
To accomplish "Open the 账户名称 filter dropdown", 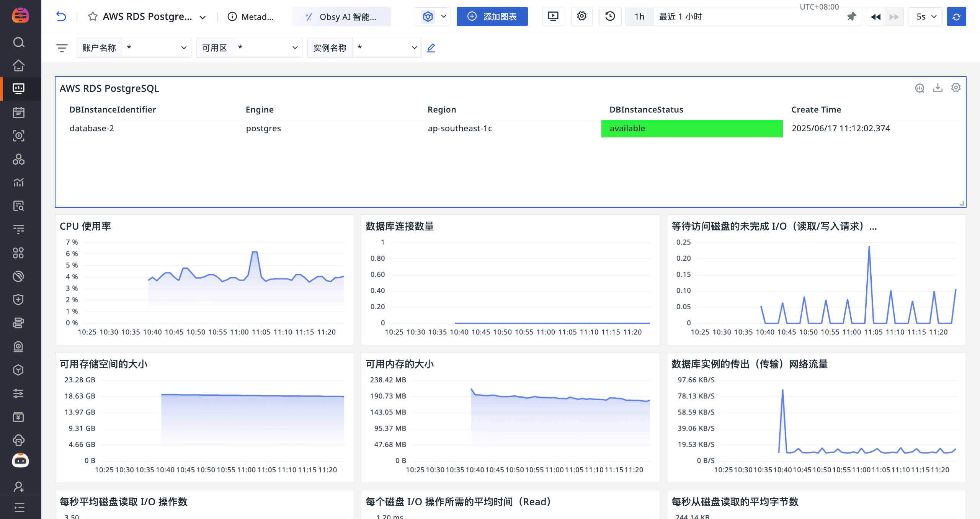I will coord(156,48).
